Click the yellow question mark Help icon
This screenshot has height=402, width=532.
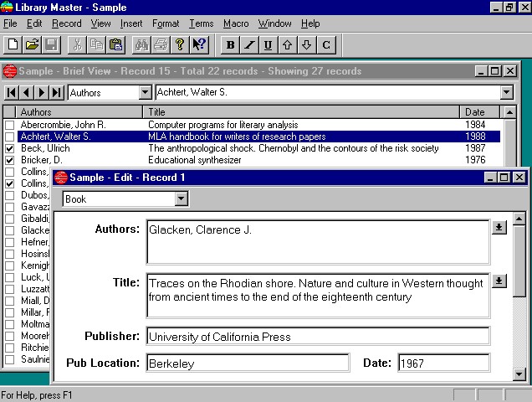(180, 45)
